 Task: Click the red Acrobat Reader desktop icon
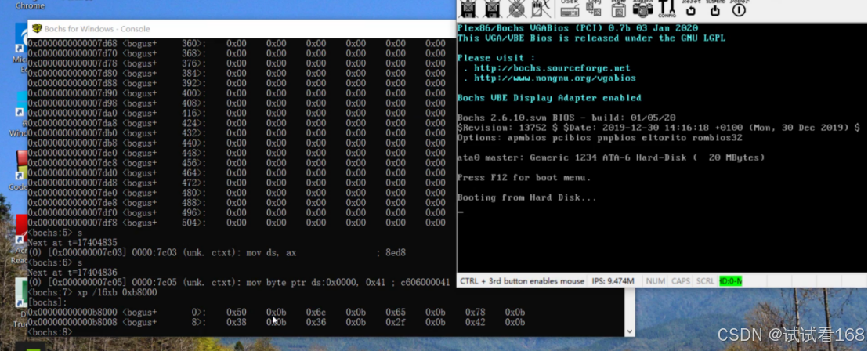(x=22, y=229)
